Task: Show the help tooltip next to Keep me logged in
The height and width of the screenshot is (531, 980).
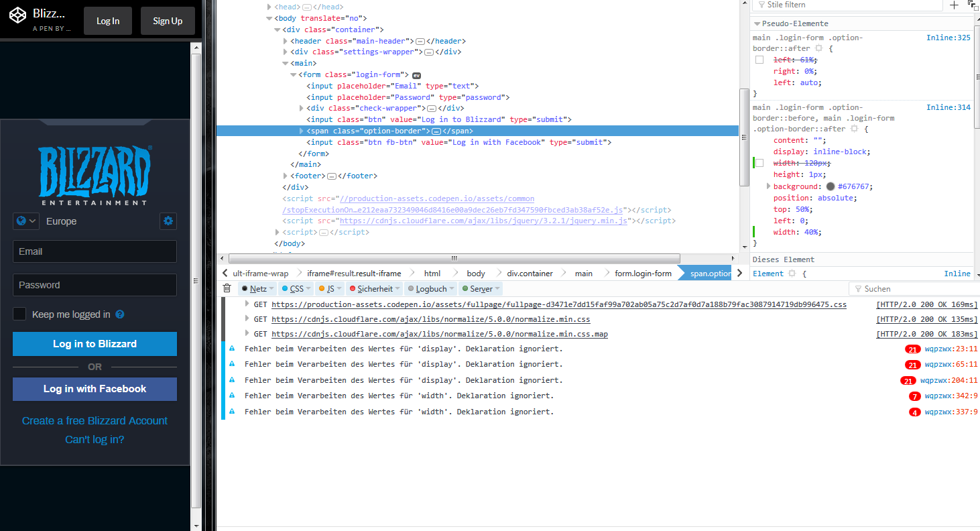Action: coord(120,314)
